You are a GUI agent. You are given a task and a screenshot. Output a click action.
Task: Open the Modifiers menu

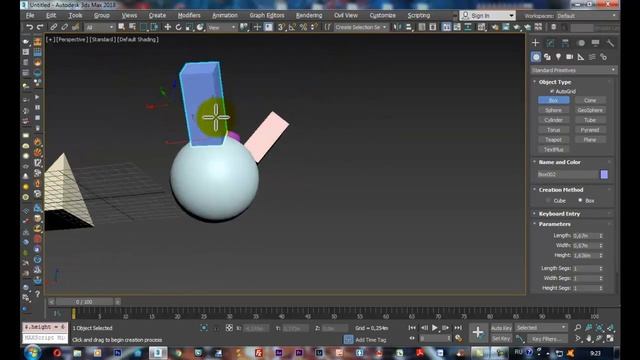(x=189, y=16)
